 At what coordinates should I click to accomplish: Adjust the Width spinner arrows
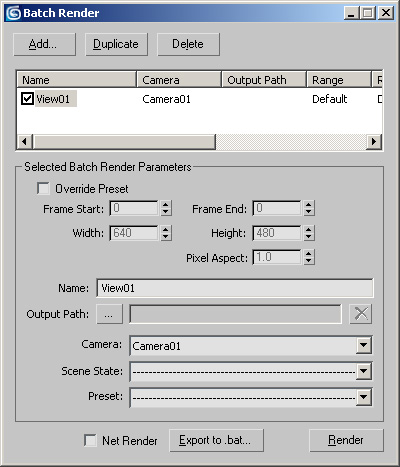click(x=166, y=233)
